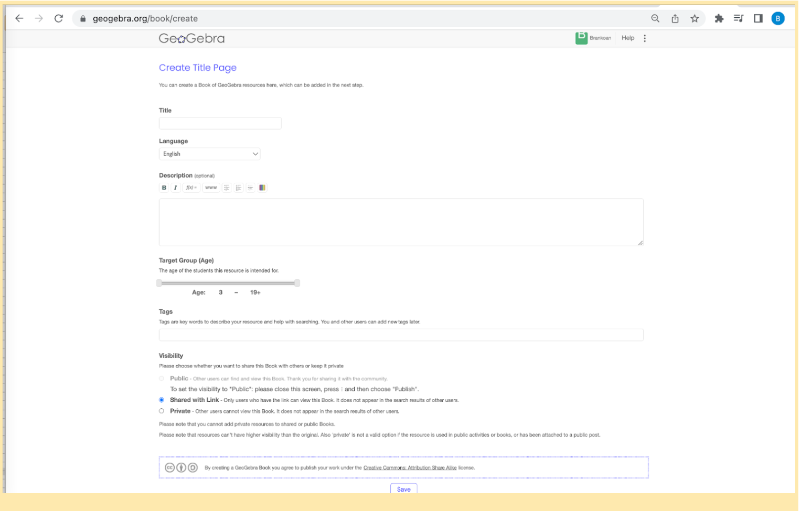Open the green user avatar
800x511 pixels.
tap(581, 38)
